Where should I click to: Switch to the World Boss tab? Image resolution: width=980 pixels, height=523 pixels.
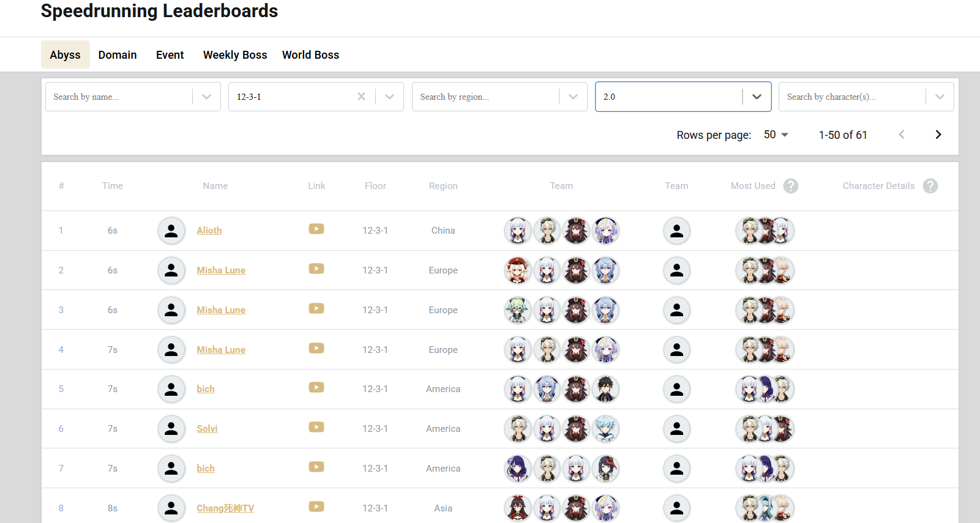pos(310,54)
